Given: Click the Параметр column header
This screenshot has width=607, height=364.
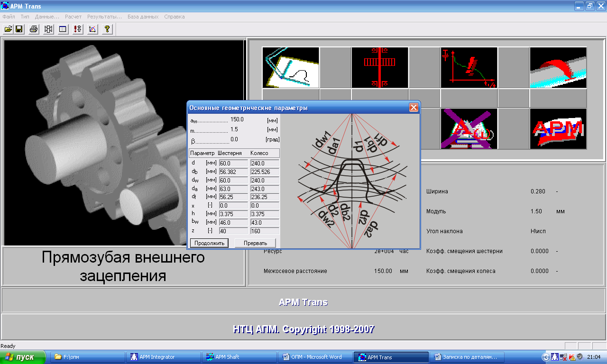Looking at the screenshot, I should (x=202, y=153).
